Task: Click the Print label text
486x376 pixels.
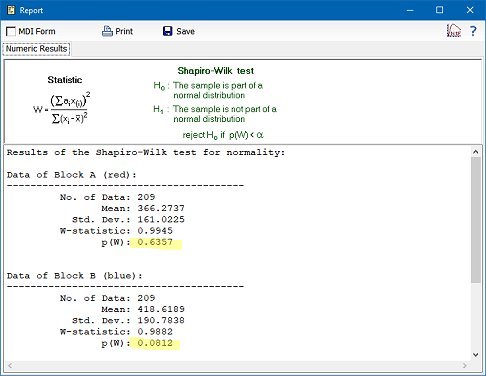Action: point(124,31)
